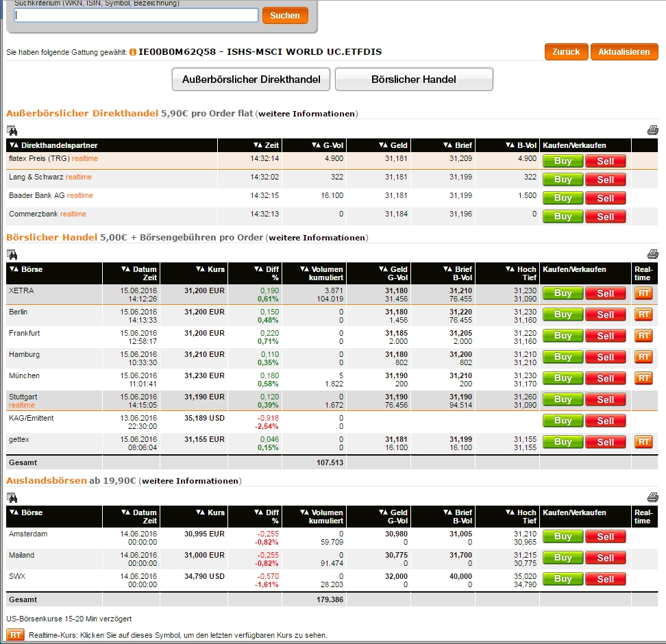Click the binoculars icon above Auslandsbörsen table
666x644 pixels.
12,498
